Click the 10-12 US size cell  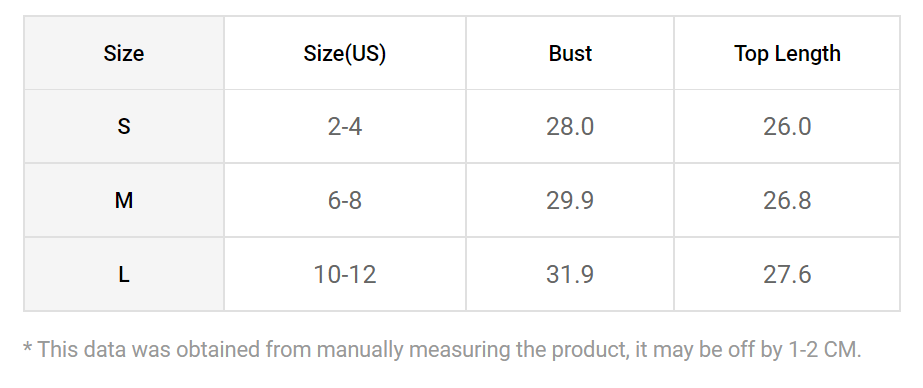click(345, 274)
